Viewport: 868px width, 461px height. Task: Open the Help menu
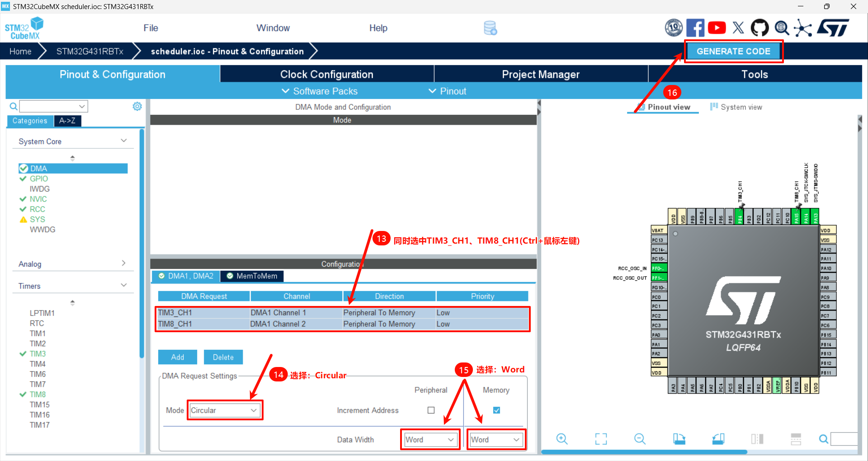pyautogui.click(x=378, y=28)
